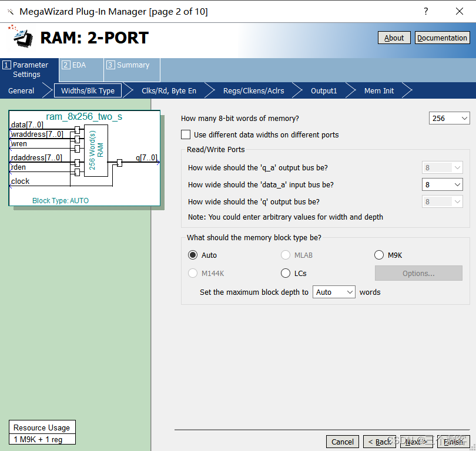Open help via the question mark icon
Screen dimensions: 476x451
(x=425, y=11)
